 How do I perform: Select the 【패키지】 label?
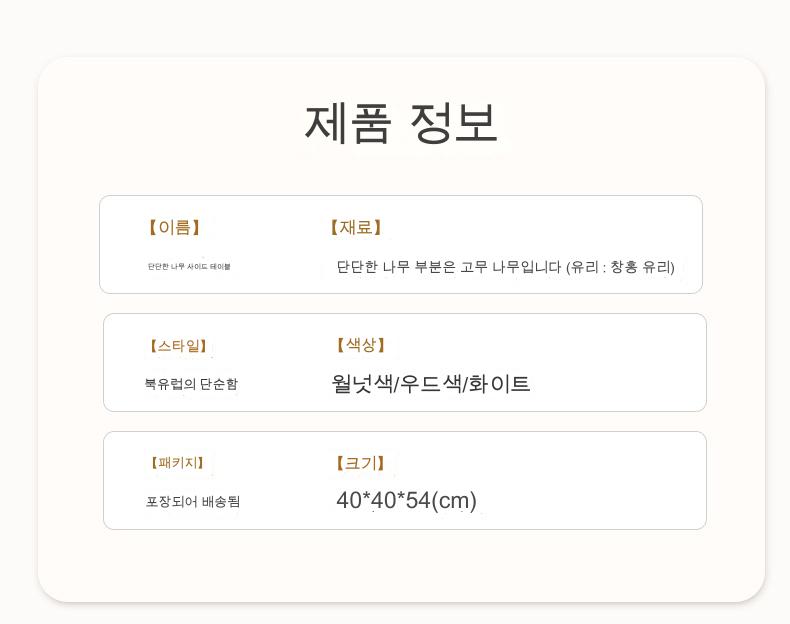click(177, 463)
